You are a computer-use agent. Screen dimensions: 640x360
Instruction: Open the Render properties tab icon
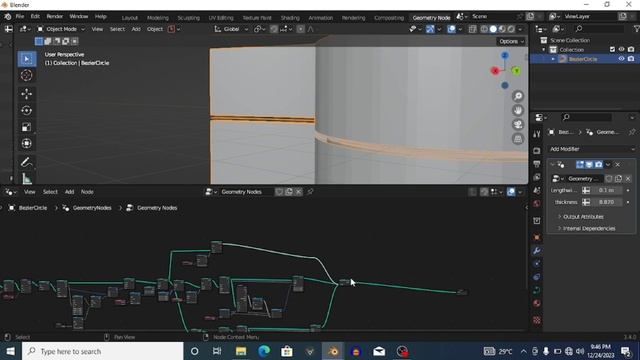[x=537, y=151]
